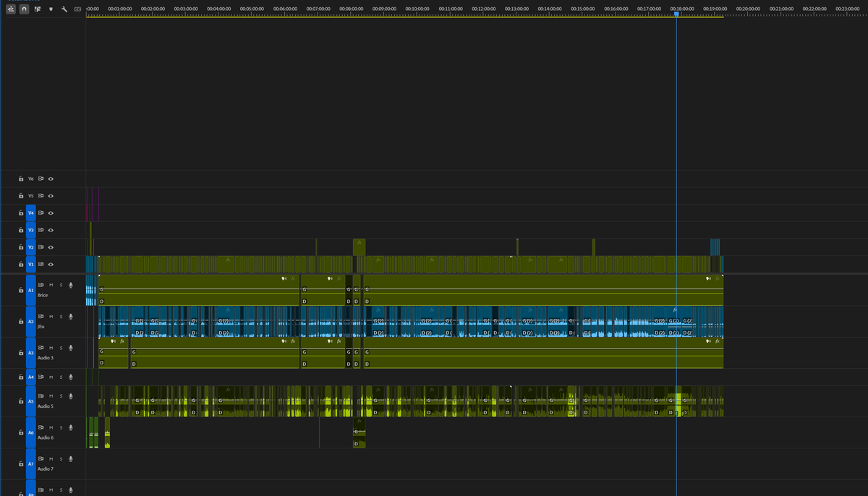Toggle V5 track targeting button

pyautogui.click(x=31, y=196)
